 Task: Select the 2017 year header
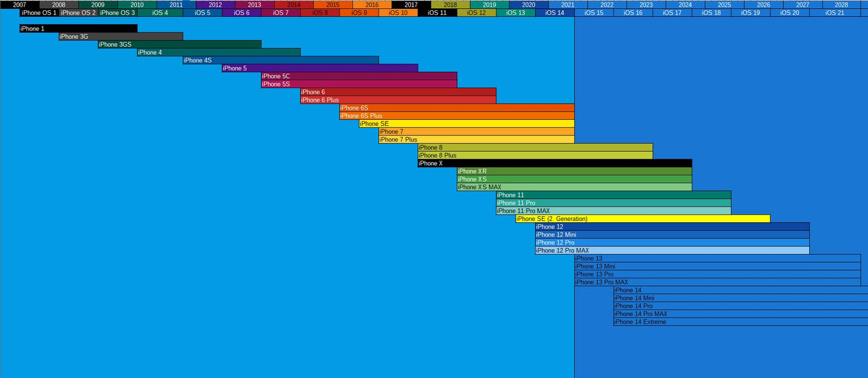pos(411,4)
